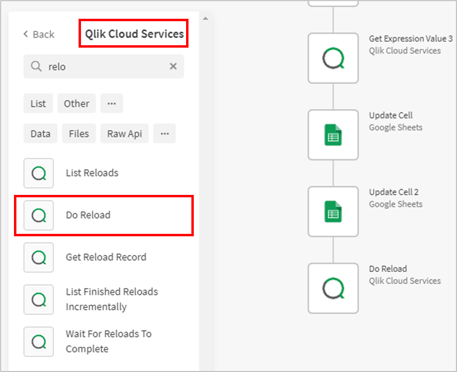Clear the search field with X icon
Image resolution: width=457 pixels, height=372 pixels.
(173, 66)
